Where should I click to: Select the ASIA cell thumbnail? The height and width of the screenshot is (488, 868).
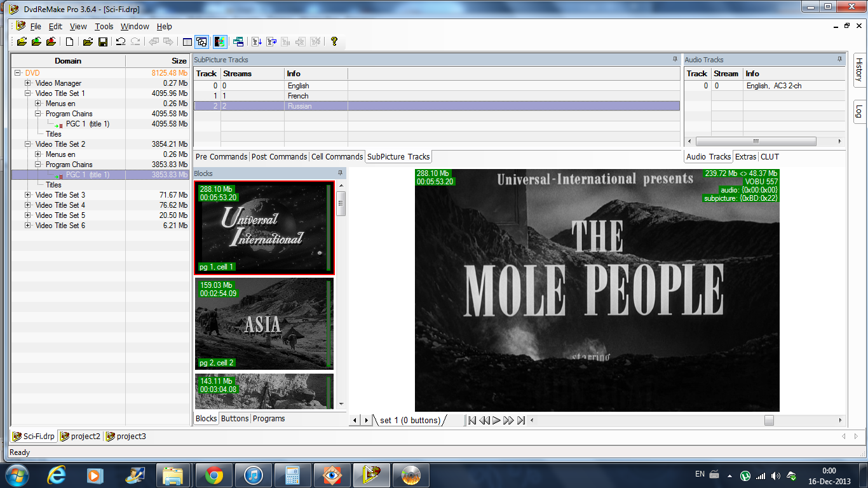[x=264, y=323]
